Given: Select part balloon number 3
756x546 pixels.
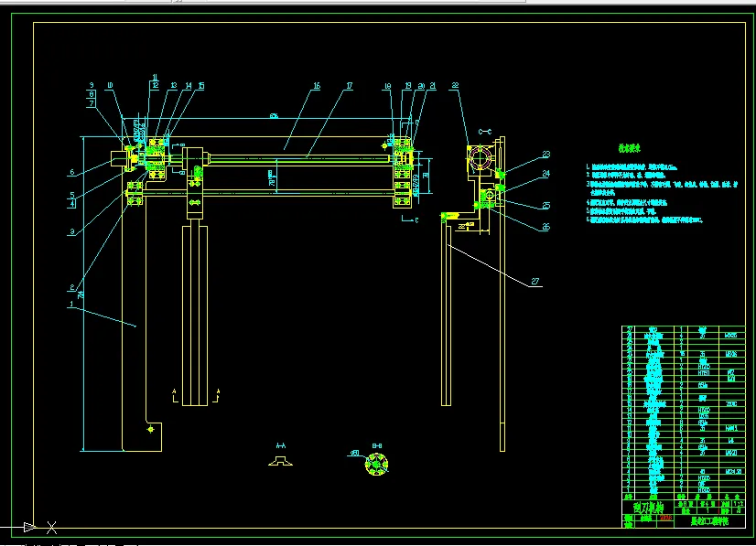Looking at the screenshot, I should 72,232.
